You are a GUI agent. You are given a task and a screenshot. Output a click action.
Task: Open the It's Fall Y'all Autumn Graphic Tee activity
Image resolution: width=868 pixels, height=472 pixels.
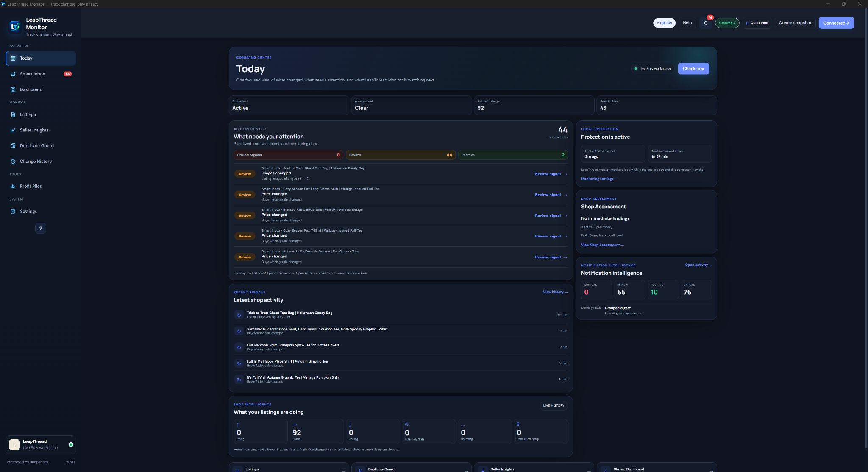401,380
